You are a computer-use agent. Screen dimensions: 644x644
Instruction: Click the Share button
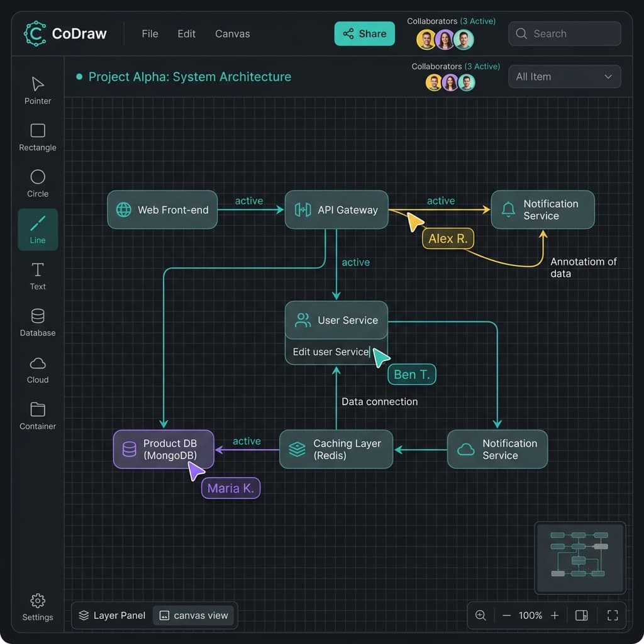click(x=364, y=34)
